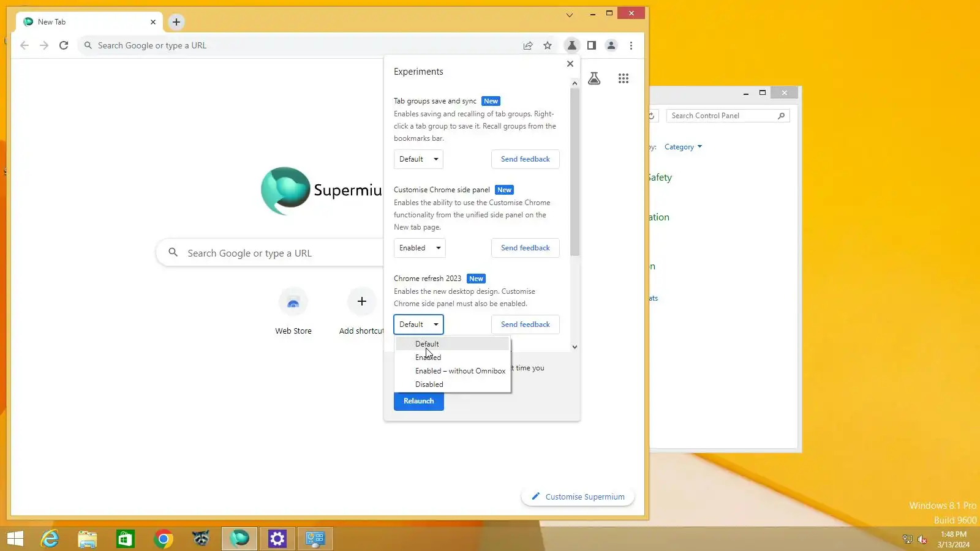
Task: Bookmark this tab with the star icon
Action: pyautogui.click(x=548, y=45)
